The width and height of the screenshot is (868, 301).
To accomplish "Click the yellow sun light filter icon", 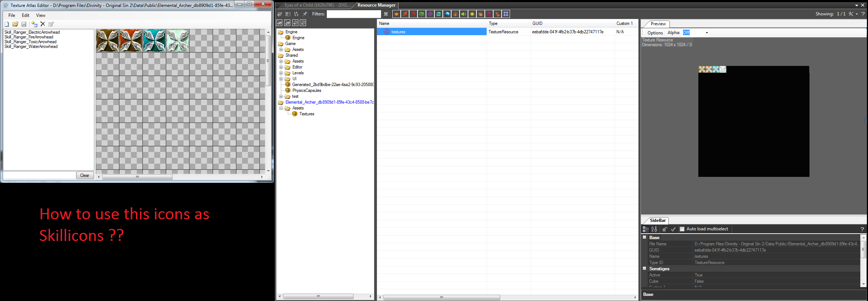I will tap(472, 14).
